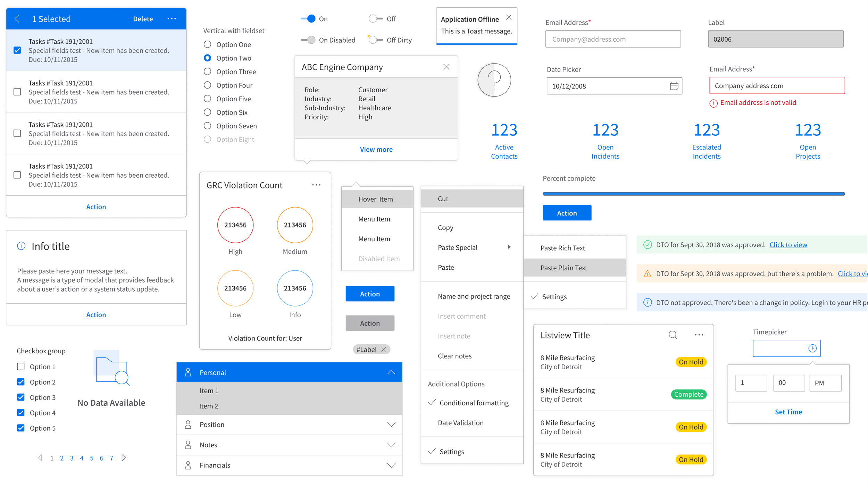Click the person icon on Position row
The height and width of the screenshot is (488, 868).
188,424
